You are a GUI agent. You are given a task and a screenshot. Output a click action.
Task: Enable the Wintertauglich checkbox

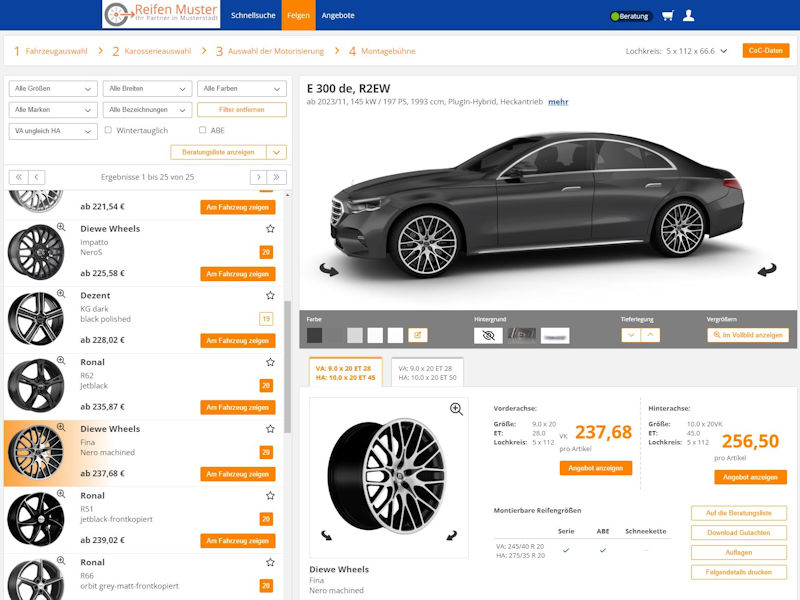tap(108, 130)
